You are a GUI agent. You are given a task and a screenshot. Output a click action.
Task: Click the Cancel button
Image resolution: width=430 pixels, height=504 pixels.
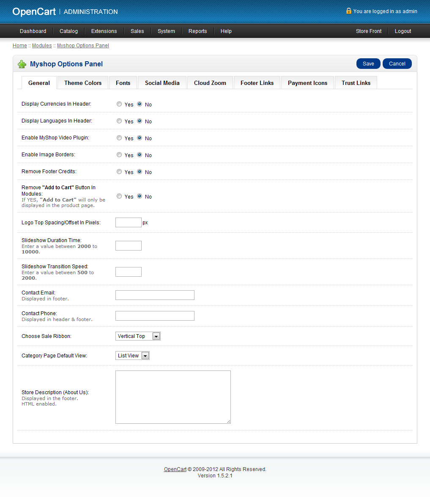(x=397, y=64)
